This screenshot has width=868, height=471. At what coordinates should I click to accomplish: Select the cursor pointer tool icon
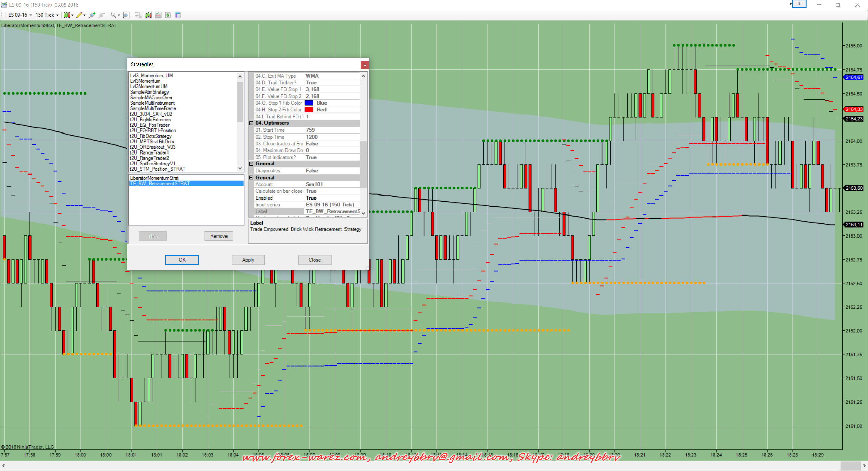coord(113,15)
